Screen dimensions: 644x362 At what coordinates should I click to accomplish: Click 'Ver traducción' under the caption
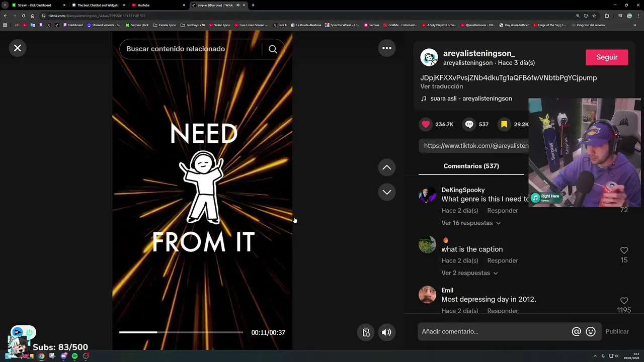[x=442, y=86]
